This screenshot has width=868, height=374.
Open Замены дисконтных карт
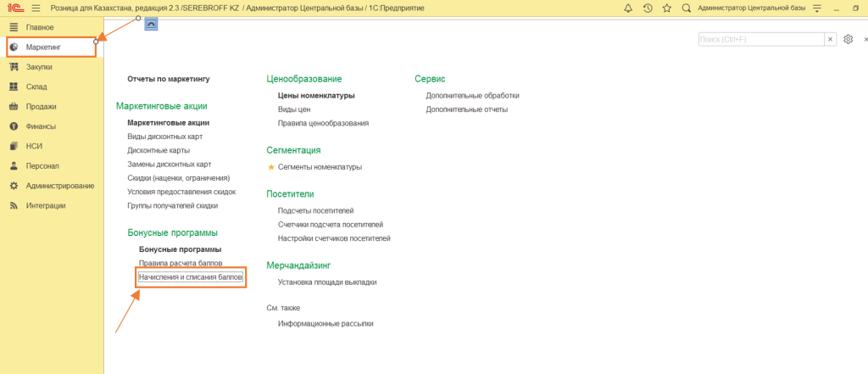pos(170,164)
